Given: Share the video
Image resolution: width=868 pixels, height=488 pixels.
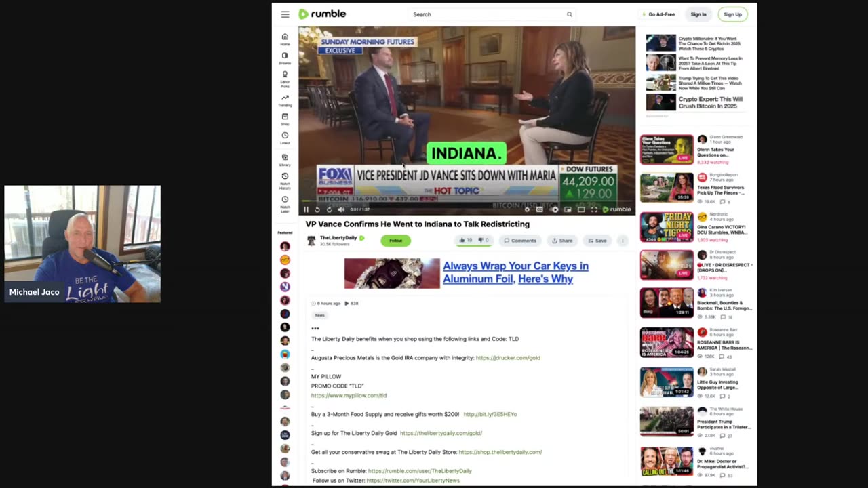Looking at the screenshot, I should point(562,240).
